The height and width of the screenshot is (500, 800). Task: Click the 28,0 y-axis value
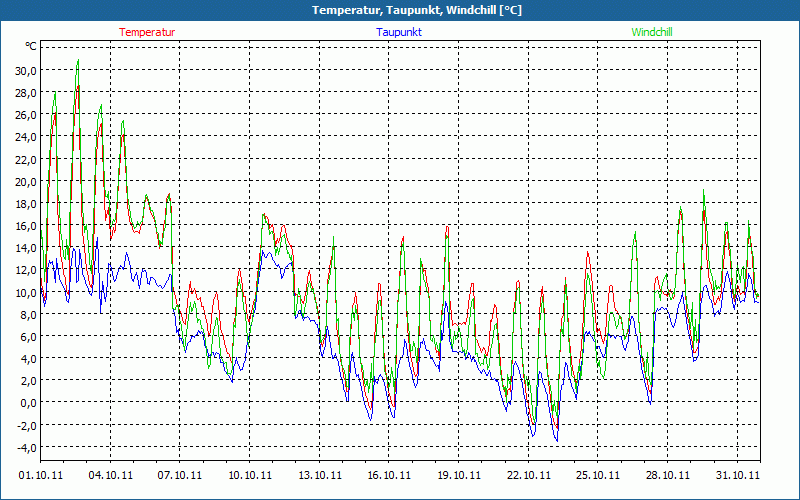point(26,93)
